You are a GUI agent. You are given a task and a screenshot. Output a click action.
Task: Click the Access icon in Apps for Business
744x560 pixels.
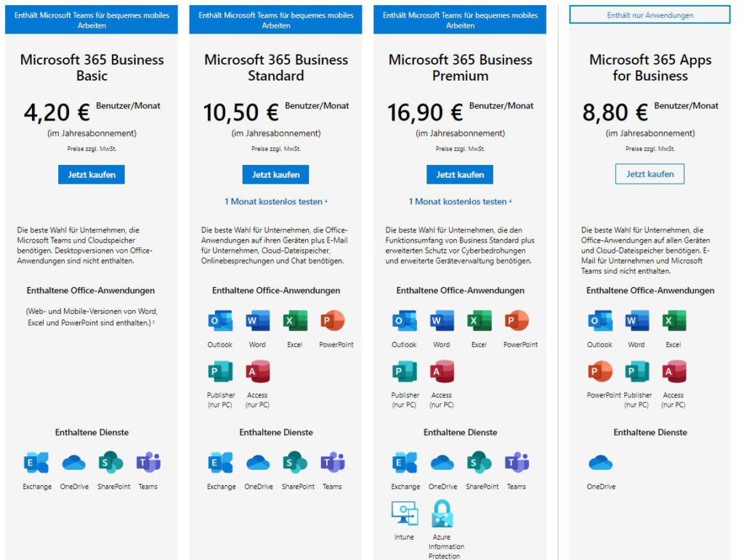(674, 371)
